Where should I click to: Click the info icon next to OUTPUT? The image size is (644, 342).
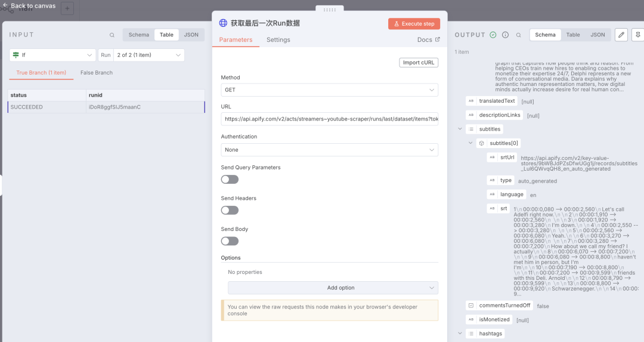[x=506, y=35]
